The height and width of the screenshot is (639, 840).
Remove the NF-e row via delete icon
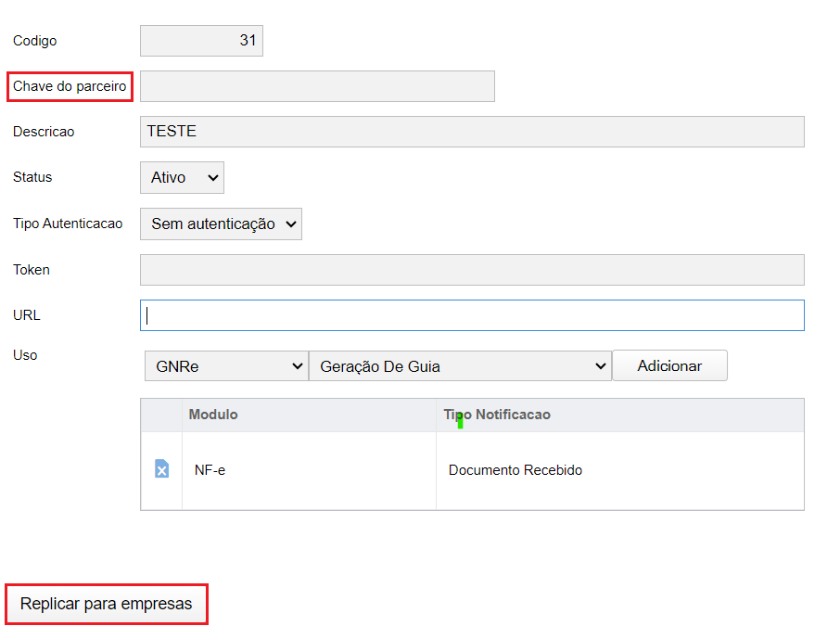pyautogui.click(x=161, y=470)
